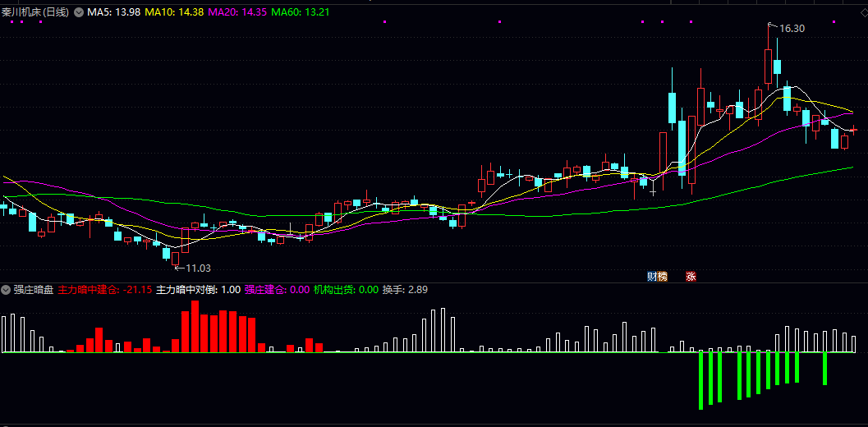Click the 主力暗中建仓: -21.15 readout

[x=104, y=289]
